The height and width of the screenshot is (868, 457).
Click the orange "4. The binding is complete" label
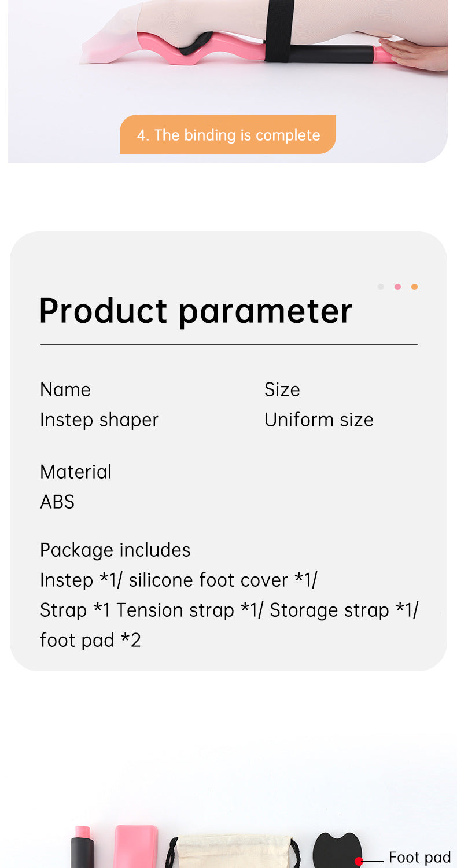point(228,135)
